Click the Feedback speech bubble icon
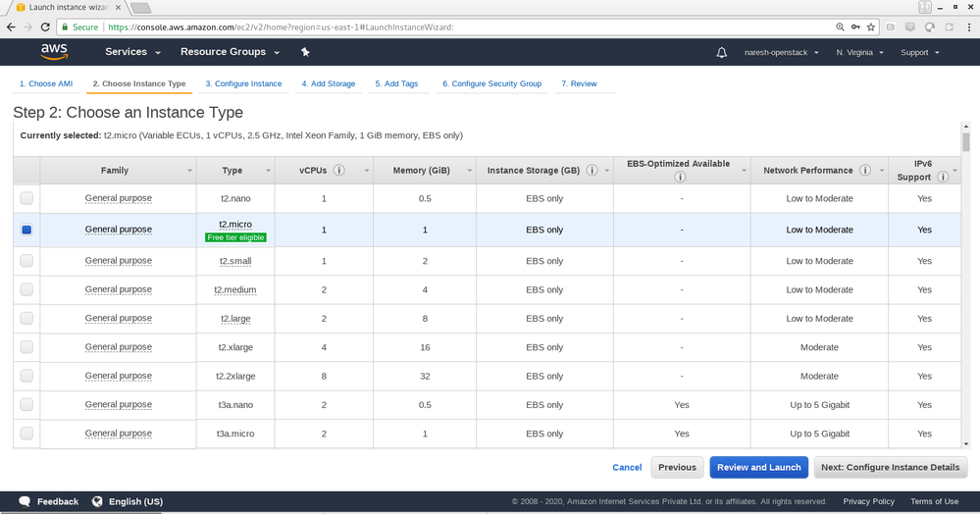980x514 pixels. pos(25,501)
